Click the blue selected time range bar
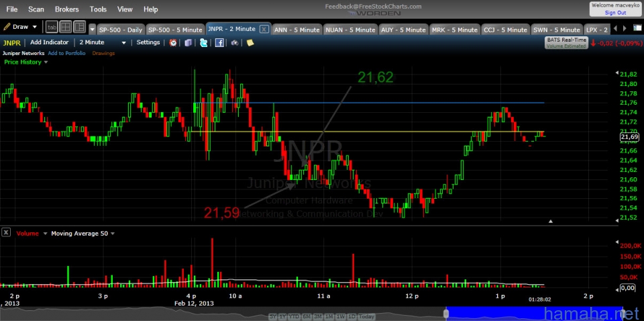The width and height of the screenshot is (644, 321). (x=534, y=314)
